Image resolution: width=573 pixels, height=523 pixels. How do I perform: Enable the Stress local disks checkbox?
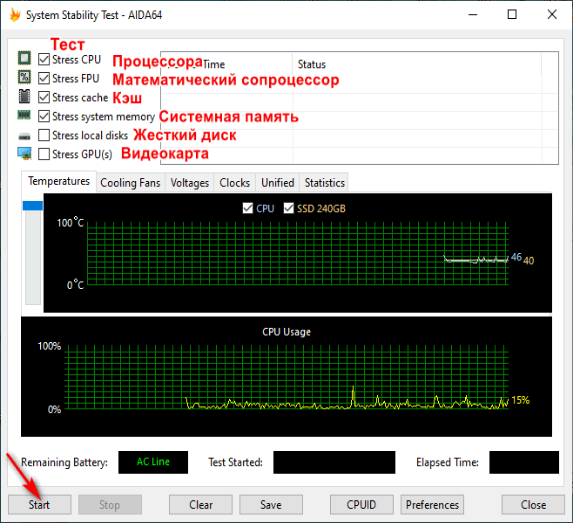(x=44, y=135)
